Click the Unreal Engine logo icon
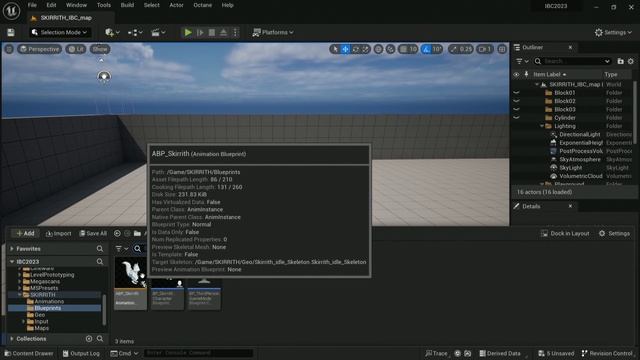 tap(11, 11)
